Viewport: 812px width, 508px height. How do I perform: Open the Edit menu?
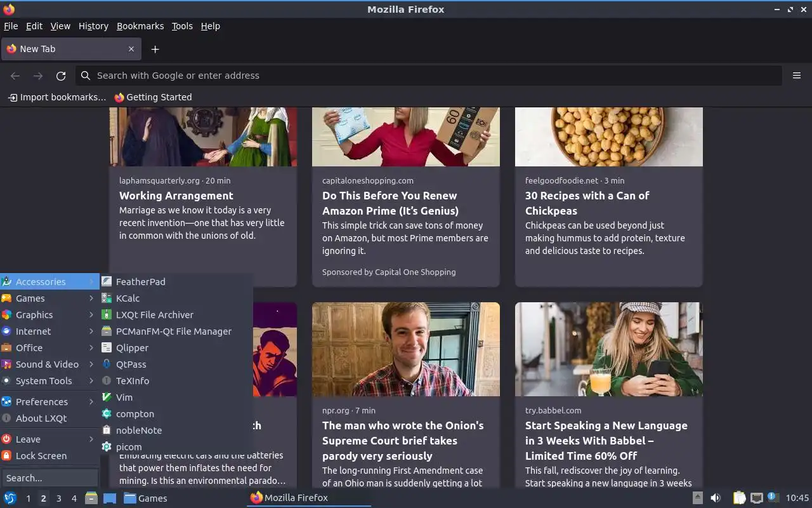click(x=34, y=26)
